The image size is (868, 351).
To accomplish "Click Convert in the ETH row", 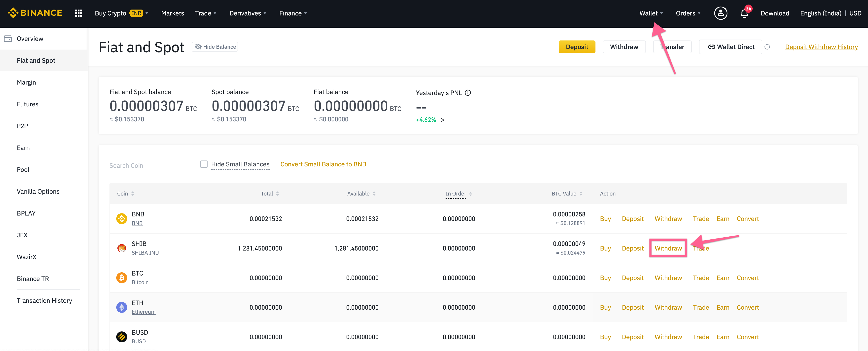I will pos(748,307).
